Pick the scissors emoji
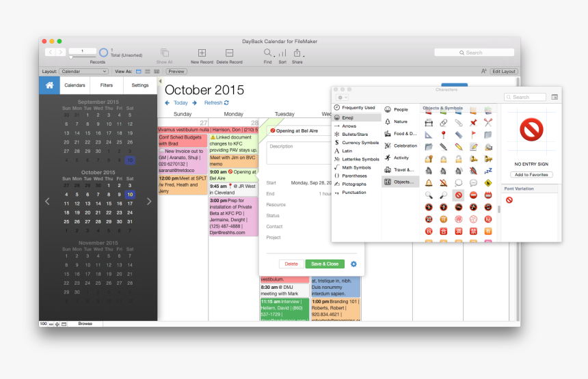The image size is (588, 379). (488, 122)
